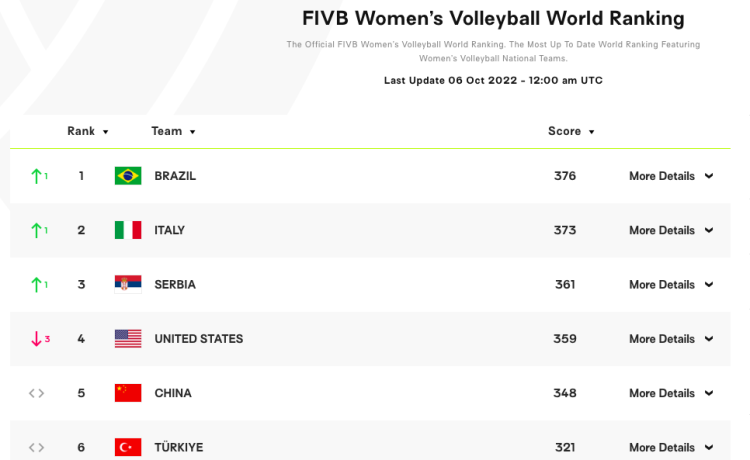
Task: Click the China flag icon
Action: (x=128, y=393)
